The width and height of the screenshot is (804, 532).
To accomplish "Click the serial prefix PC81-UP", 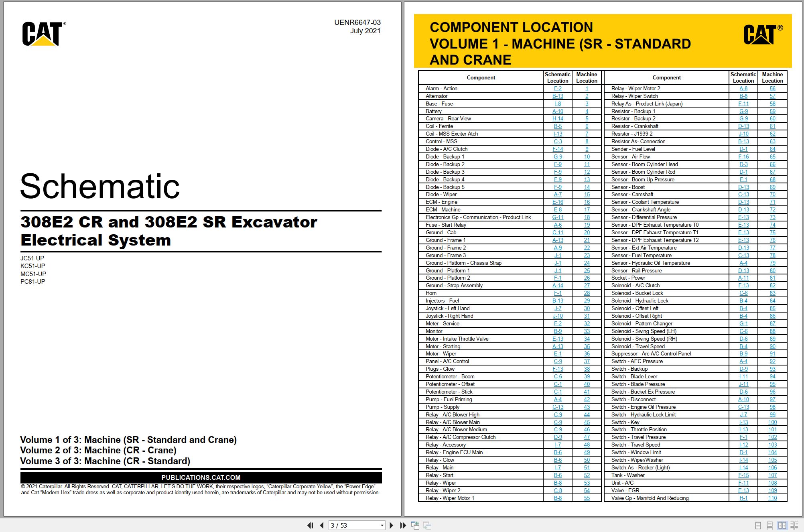I will 33,281.
